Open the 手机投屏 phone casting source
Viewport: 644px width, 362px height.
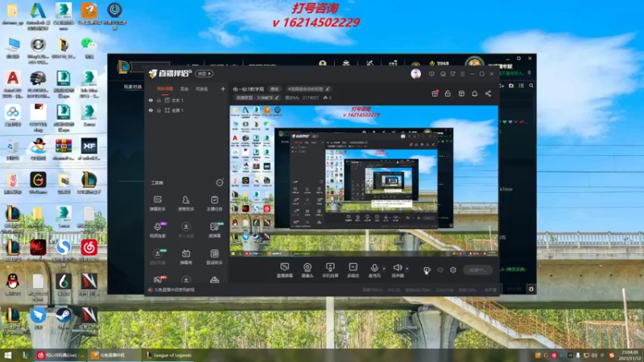point(330,270)
